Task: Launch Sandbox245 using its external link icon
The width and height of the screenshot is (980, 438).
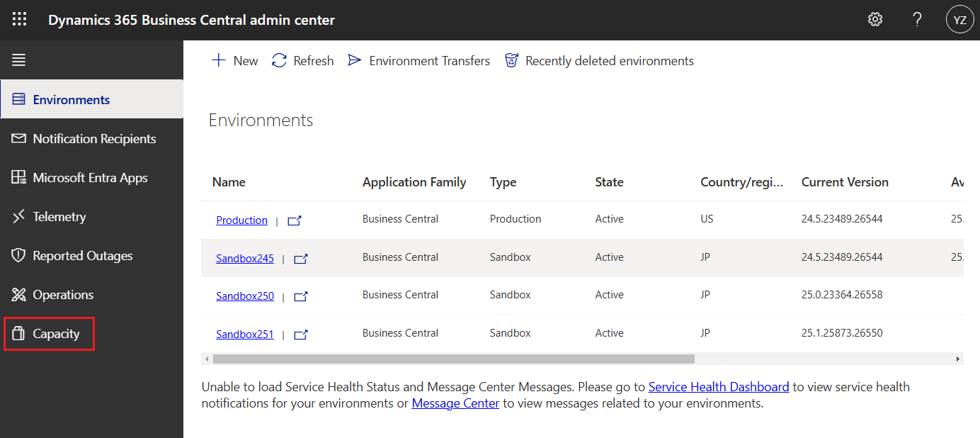Action: 300,258
